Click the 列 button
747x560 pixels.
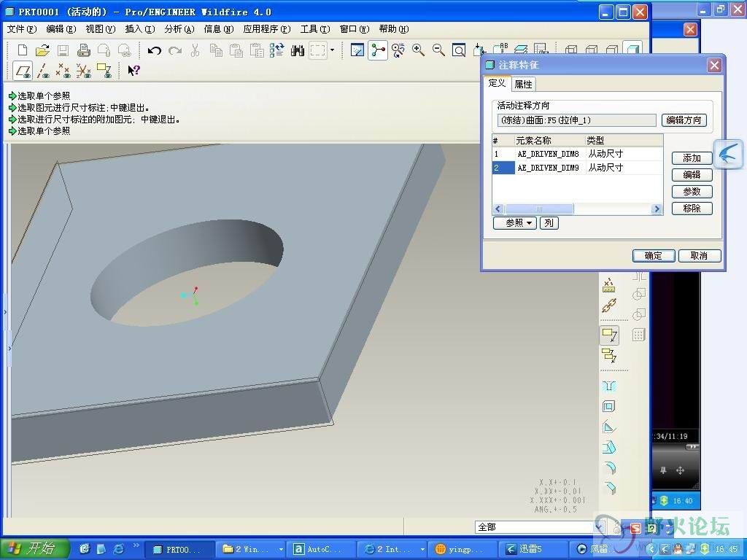click(x=549, y=223)
